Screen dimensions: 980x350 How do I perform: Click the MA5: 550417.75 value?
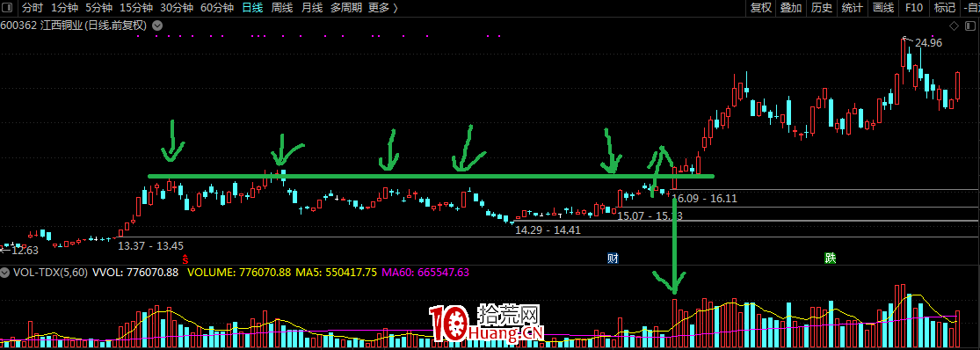(x=336, y=273)
